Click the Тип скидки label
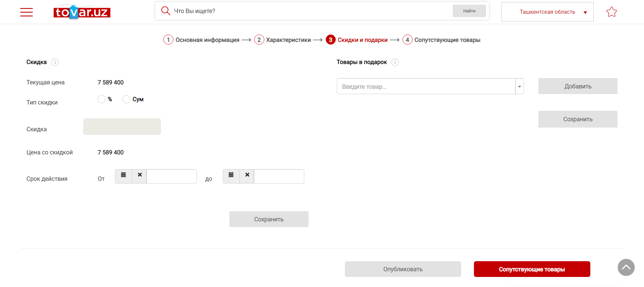Image resolution: width=644 pixels, height=287 pixels. click(42, 102)
